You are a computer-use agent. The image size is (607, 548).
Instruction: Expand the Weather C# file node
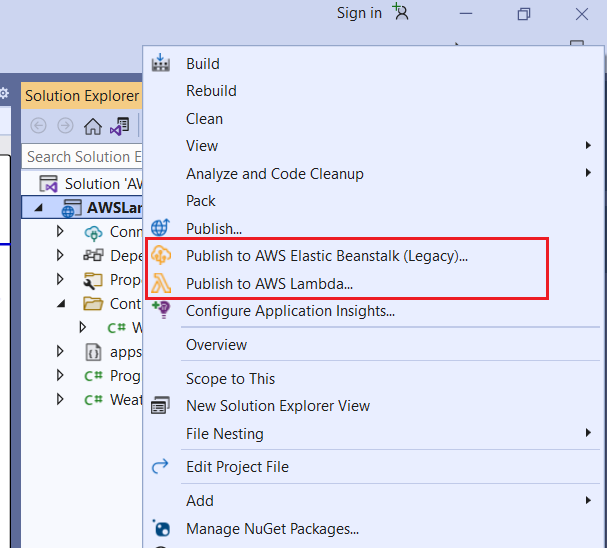click(60, 399)
